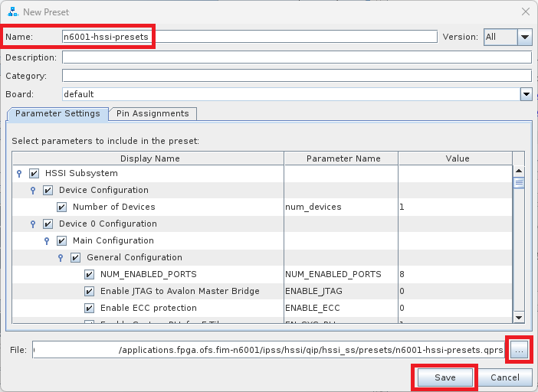Open the Version dropdown
Screen dimensions: 538x392
pyautogui.click(x=524, y=37)
